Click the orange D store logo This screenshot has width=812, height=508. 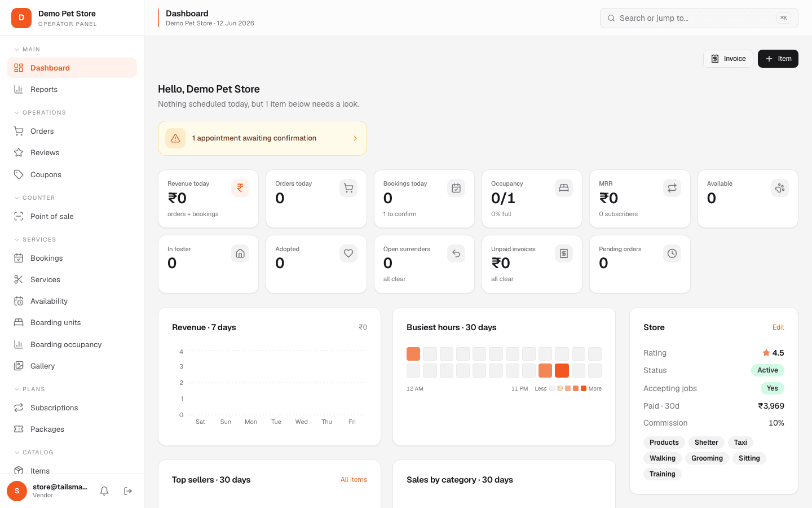pyautogui.click(x=21, y=18)
